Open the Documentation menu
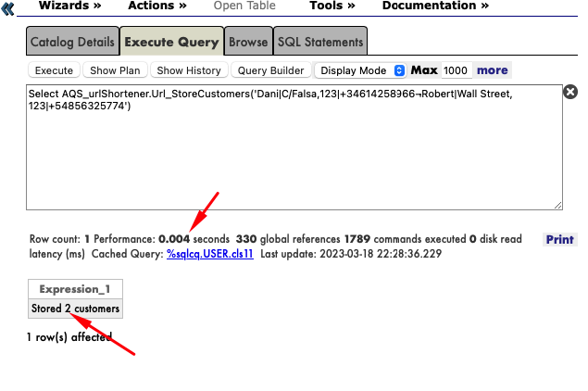588x391 pixels. [x=435, y=6]
